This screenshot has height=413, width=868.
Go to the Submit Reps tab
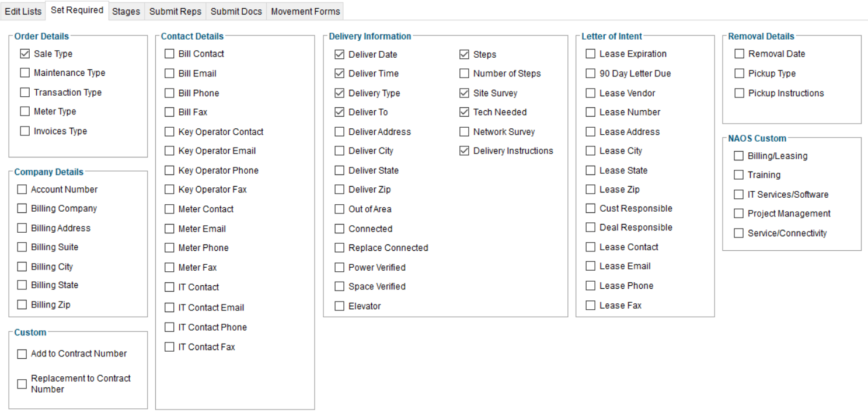tap(175, 11)
